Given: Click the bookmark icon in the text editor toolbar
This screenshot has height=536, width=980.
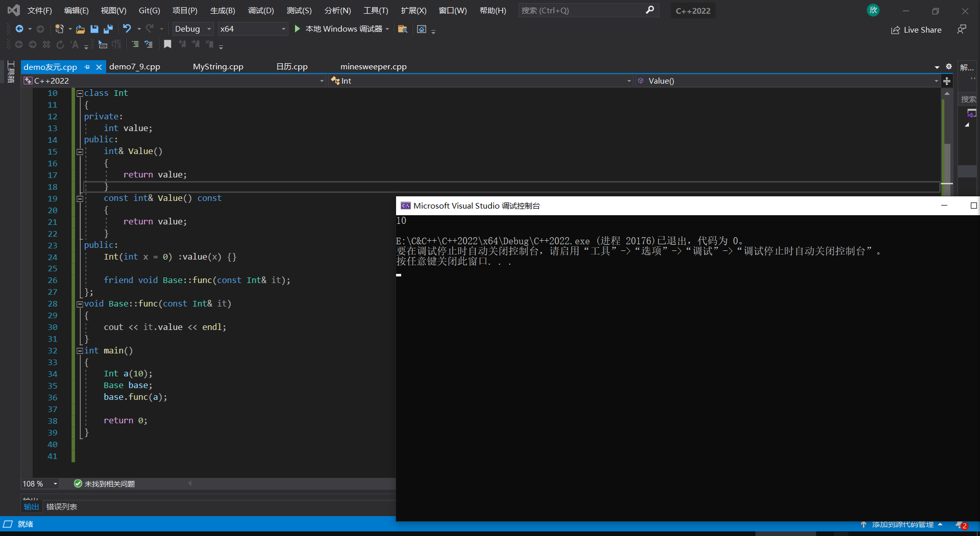Looking at the screenshot, I should [167, 44].
